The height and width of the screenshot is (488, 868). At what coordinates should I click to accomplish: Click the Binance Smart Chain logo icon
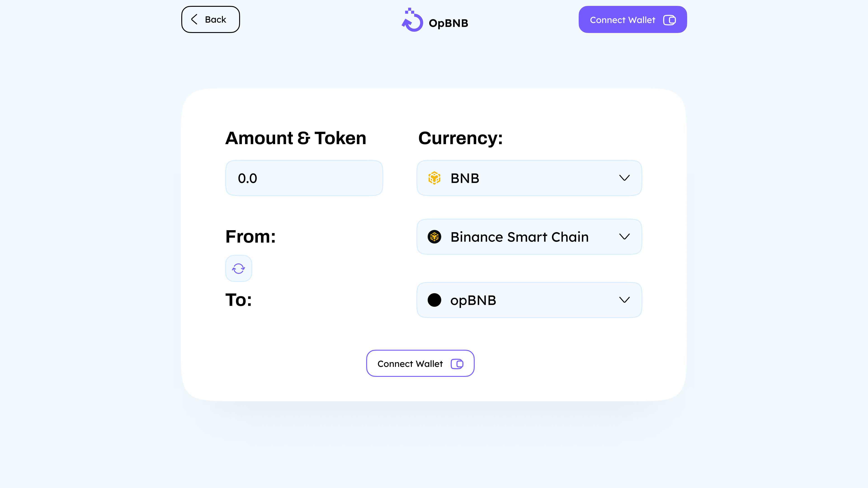point(434,237)
